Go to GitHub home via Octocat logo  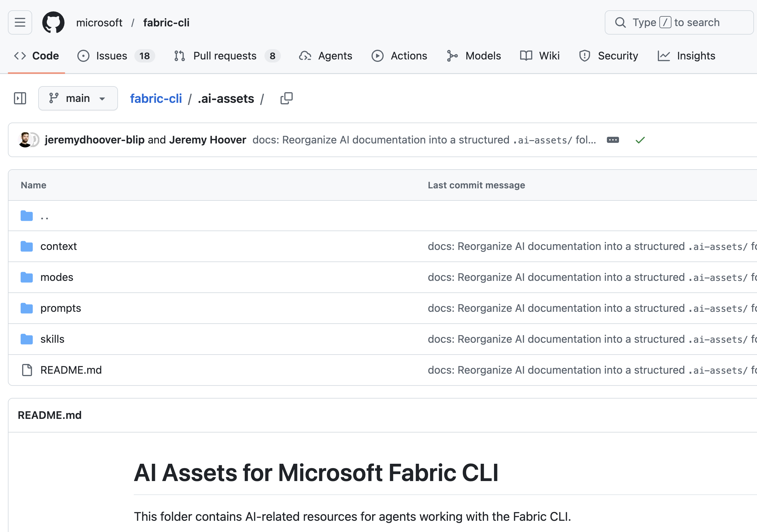click(x=53, y=22)
